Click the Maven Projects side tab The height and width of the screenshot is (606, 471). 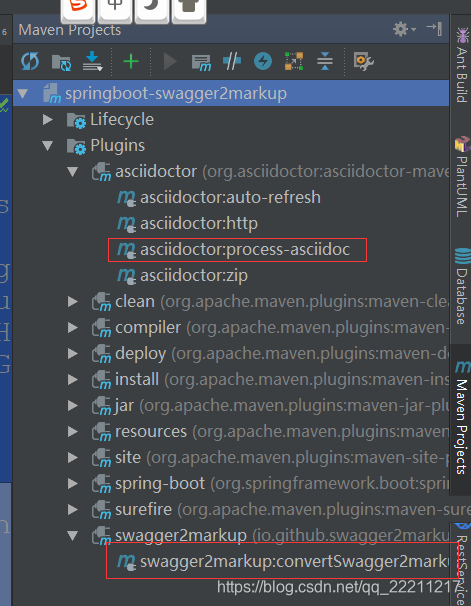(462, 419)
